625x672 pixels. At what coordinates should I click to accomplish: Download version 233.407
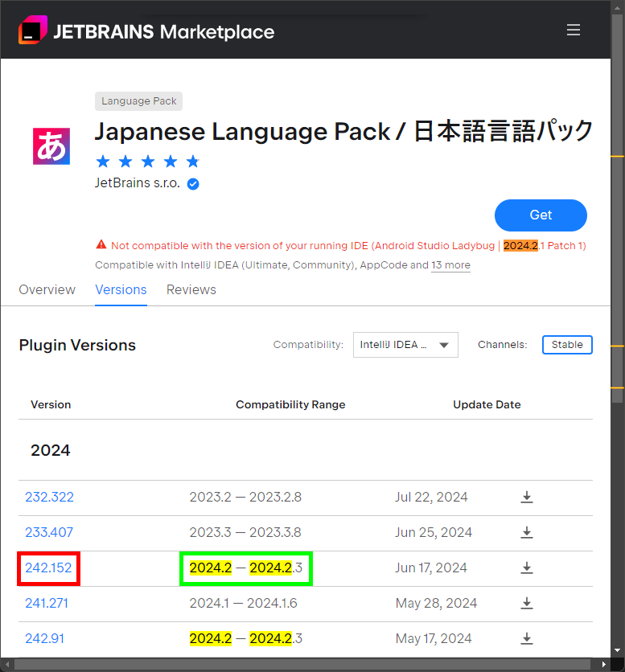pyautogui.click(x=527, y=533)
